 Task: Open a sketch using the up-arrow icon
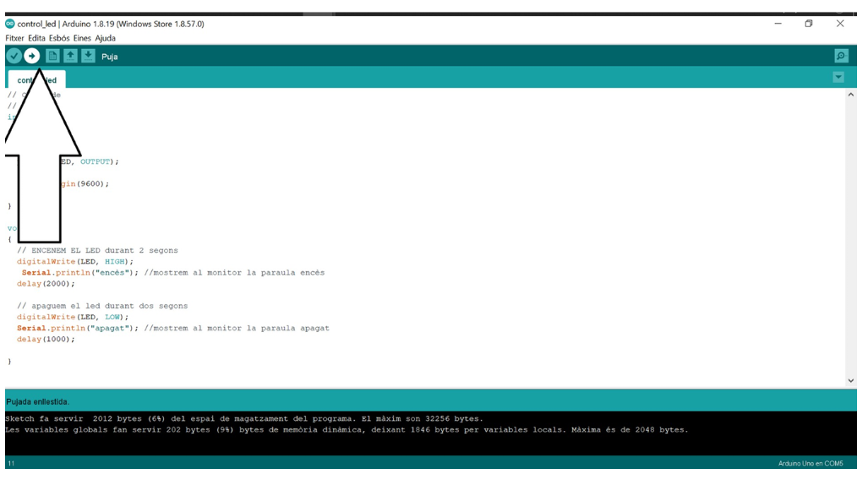(x=71, y=56)
